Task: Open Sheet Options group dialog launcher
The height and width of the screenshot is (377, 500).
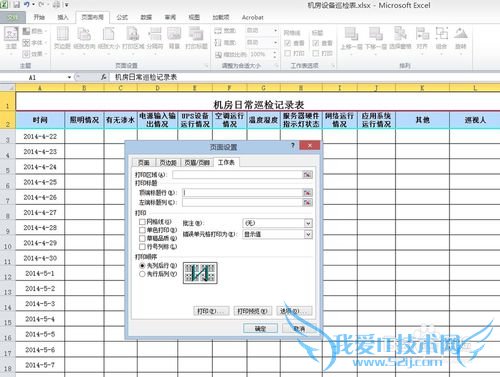Action: click(333, 66)
